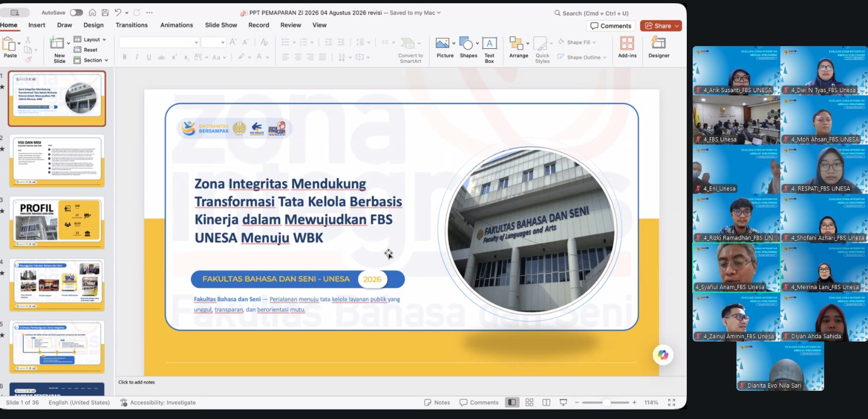Toggle the Notes pane in status bar
Image resolution: width=868 pixels, height=419 pixels.
[x=437, y=402]
